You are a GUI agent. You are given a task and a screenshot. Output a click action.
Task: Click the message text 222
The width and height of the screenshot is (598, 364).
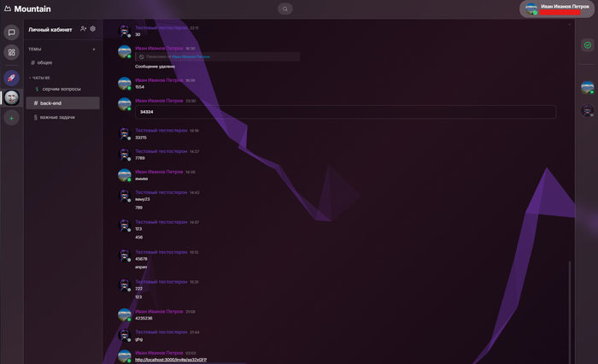(138, 289)
